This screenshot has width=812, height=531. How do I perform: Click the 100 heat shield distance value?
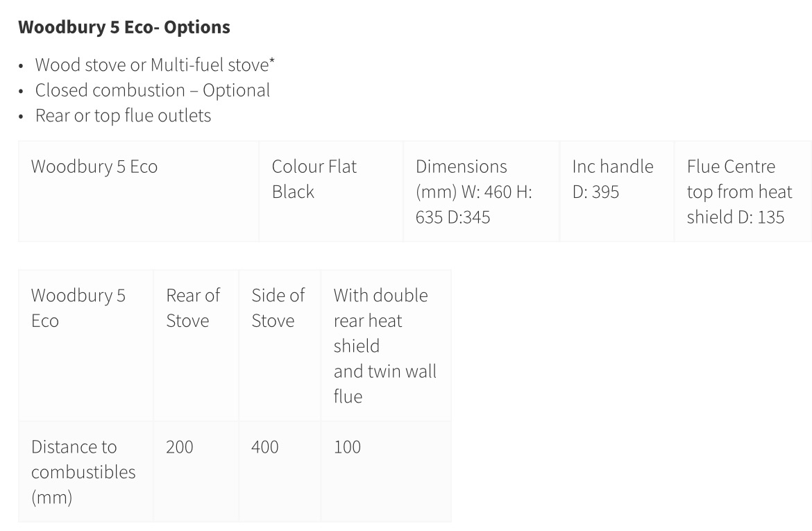(347, 446)
